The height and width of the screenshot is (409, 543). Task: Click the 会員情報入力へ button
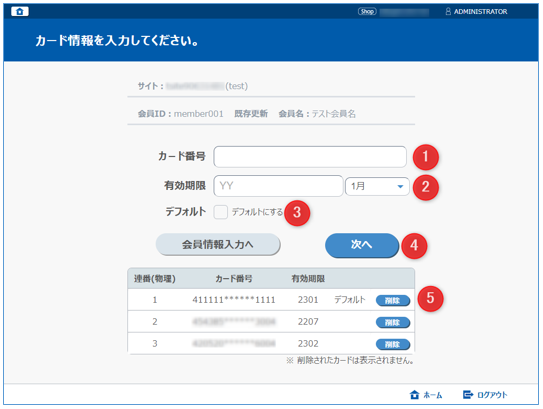click(x=218, y=244)
